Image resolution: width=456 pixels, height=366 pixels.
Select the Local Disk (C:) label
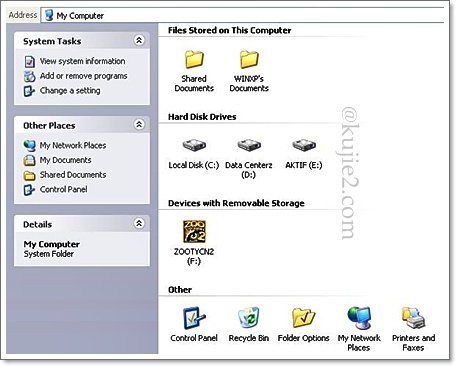click(194, 165)
